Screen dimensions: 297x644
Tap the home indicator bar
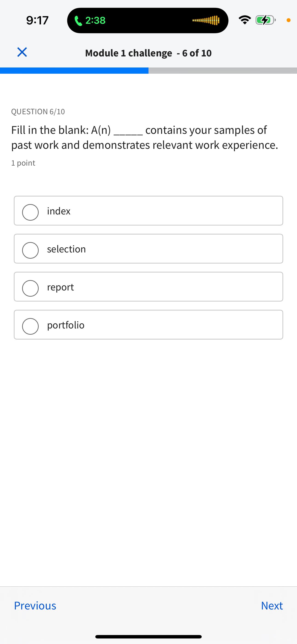coord(148,636)
